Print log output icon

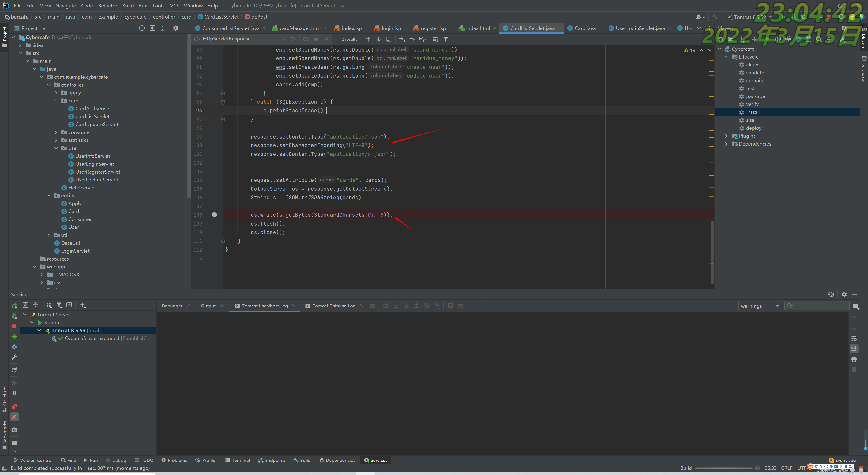pos(854,360)
